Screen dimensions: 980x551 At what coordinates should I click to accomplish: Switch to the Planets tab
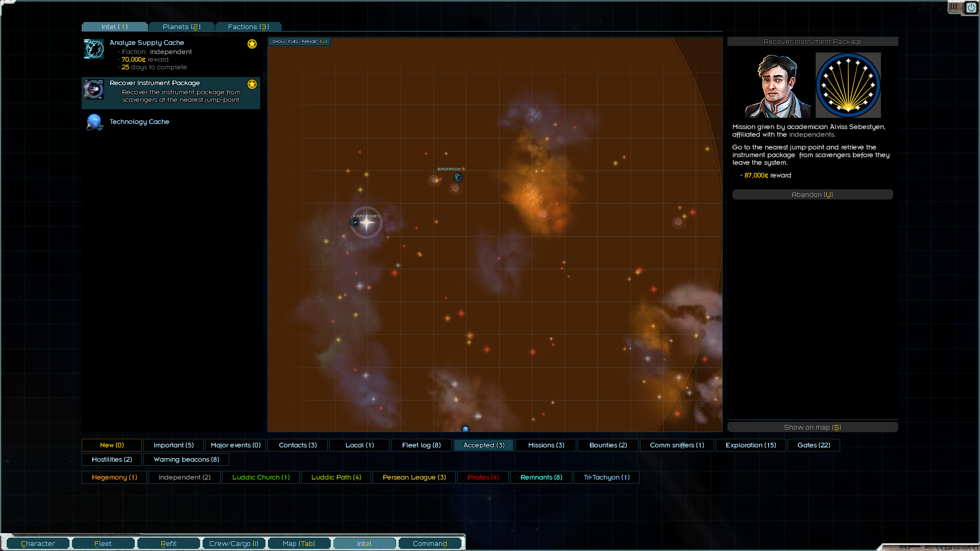pos(181,27)
